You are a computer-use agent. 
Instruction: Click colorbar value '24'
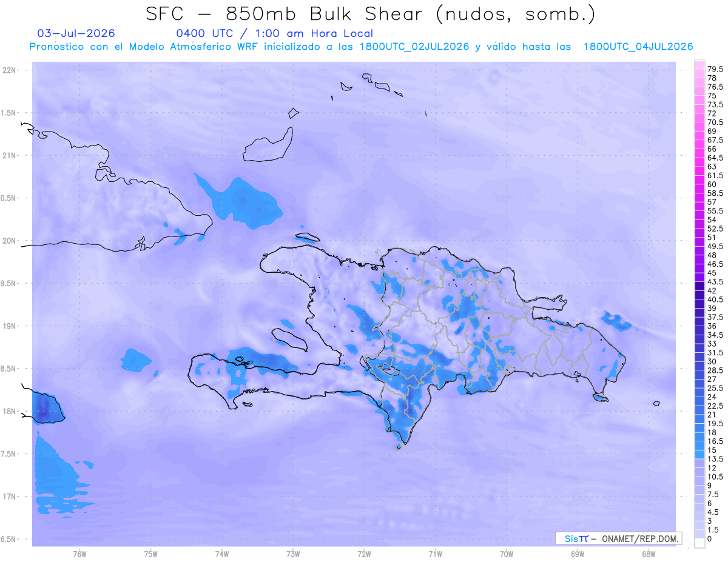[x=712, y=396]
